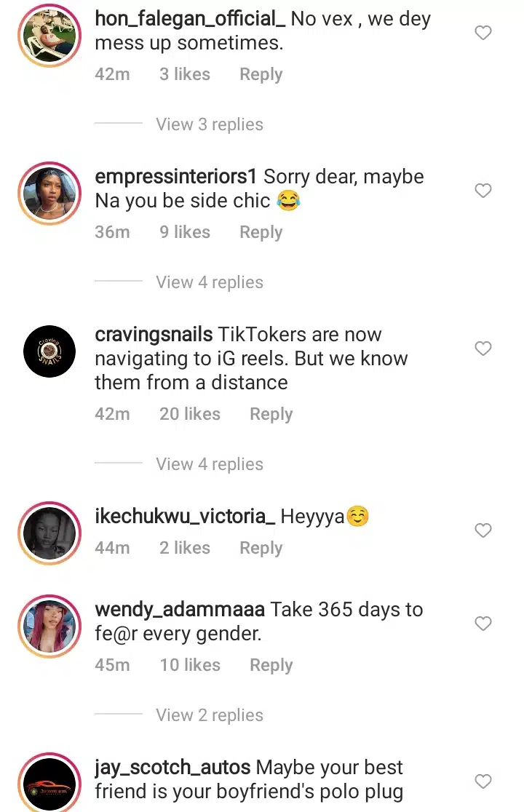Tap heart on empressinteriors1's comment

pyautogui.click(x=483, y=191)
